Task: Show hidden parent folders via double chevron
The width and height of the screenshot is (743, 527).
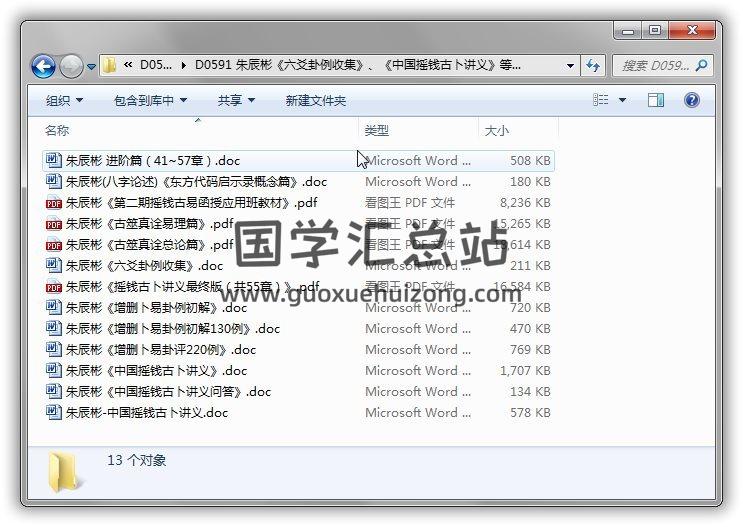Action: [128, 65]
